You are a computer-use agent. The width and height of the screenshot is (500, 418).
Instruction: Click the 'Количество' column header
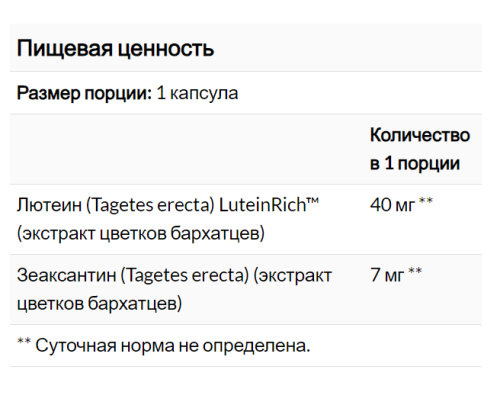420,135
